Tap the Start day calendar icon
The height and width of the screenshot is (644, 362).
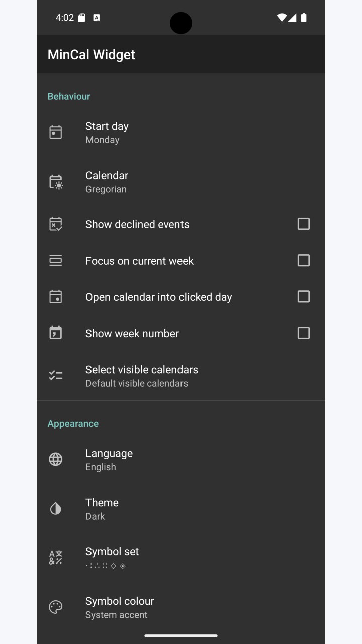click(x=56, y=132)
